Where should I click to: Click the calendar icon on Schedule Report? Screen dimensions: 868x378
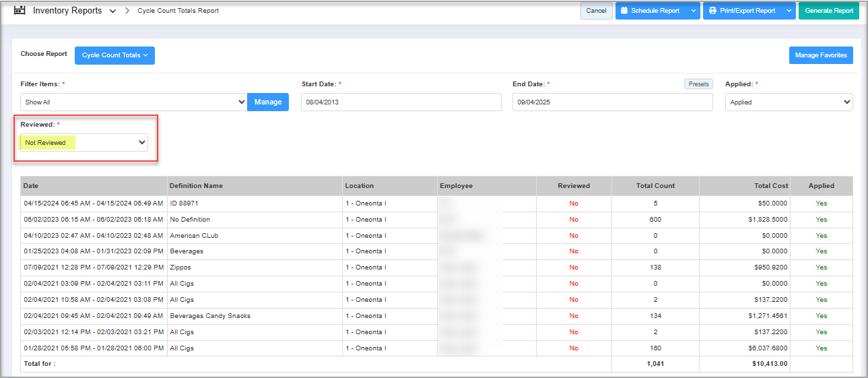pos(624,11)
